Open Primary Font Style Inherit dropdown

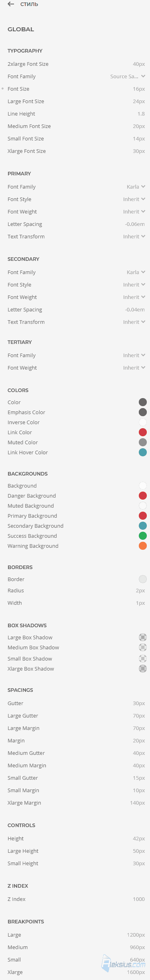134,199
